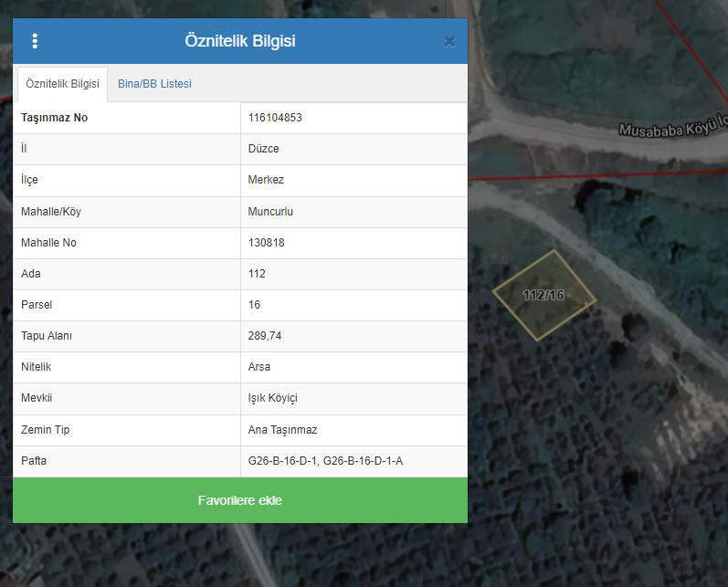728x587 pixels.
Task: Click the Öznitelik Bilgisi header title
Action: (240, 41)
